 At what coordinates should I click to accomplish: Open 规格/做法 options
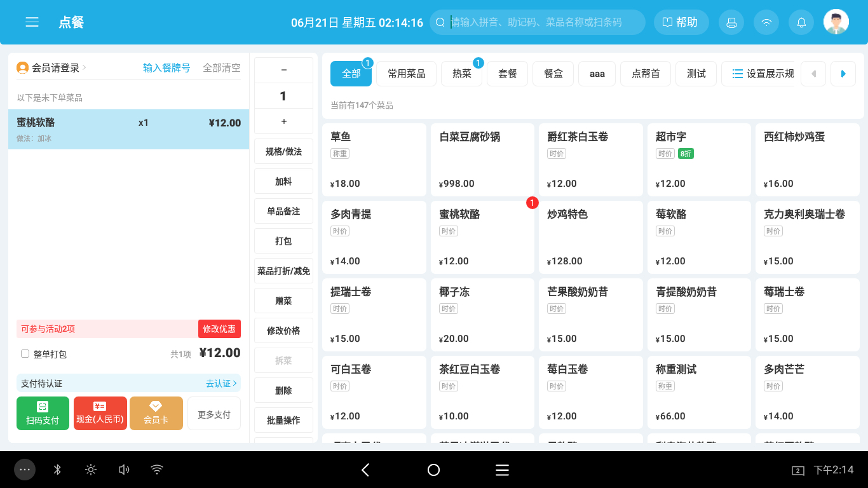point(283,151)
